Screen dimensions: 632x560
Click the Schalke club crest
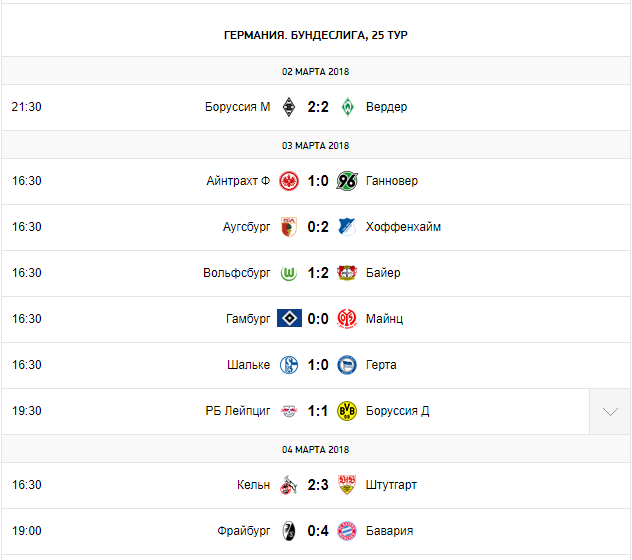click(x=290, y=365)
